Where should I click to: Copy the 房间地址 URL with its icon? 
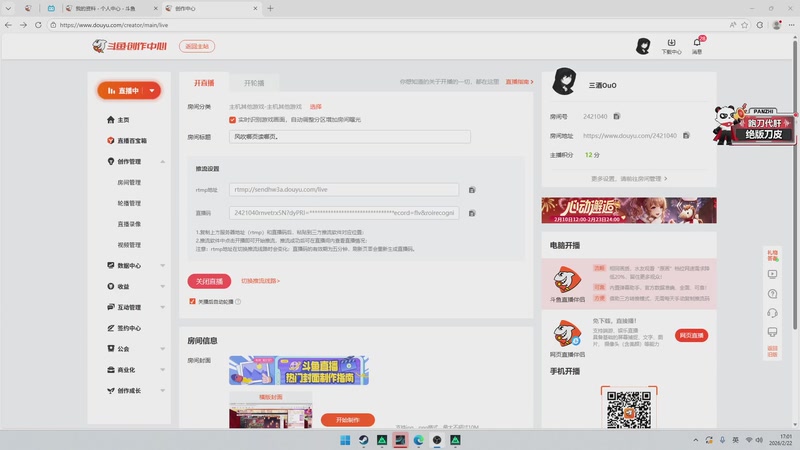686,136
